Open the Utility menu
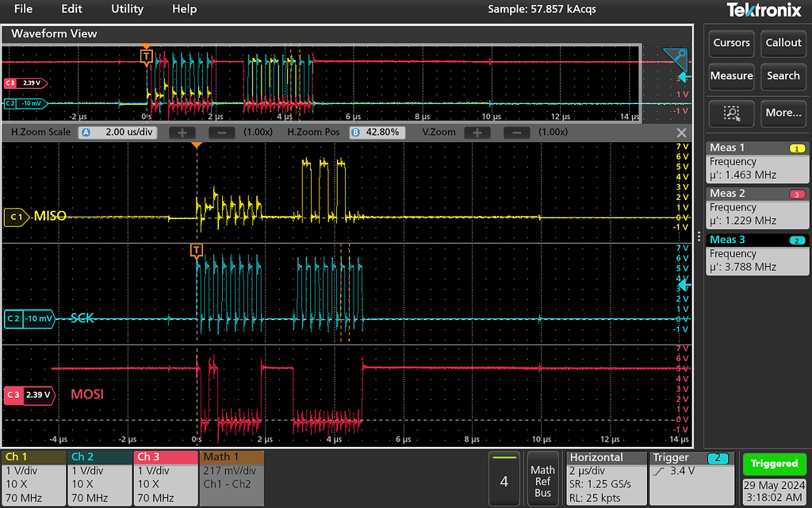Viewport: 812px width, 508px height. (x=128, y=9)
